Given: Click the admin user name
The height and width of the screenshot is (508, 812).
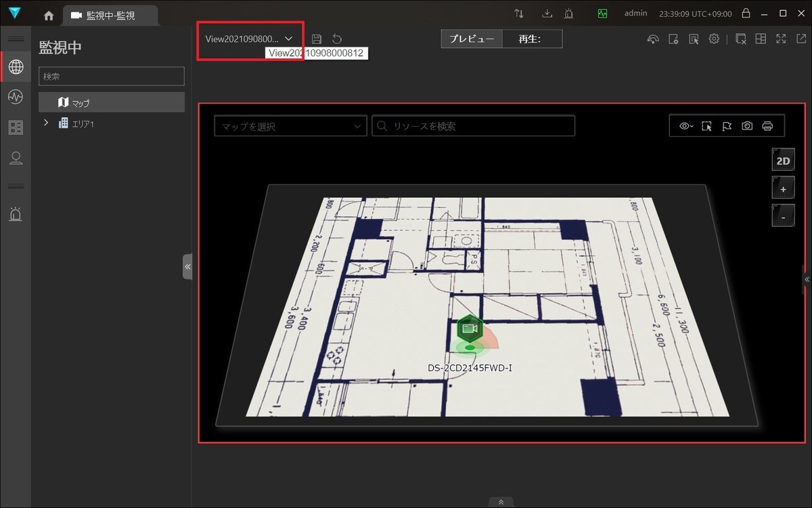Looking at the screenshot, I should point(635,14).
